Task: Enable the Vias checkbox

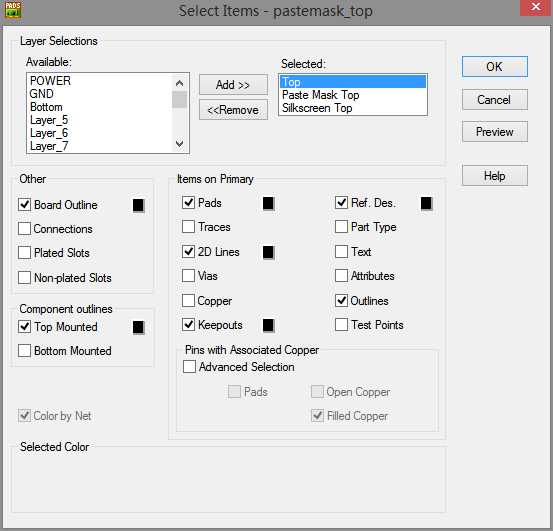Action: (x=188, y=275)
